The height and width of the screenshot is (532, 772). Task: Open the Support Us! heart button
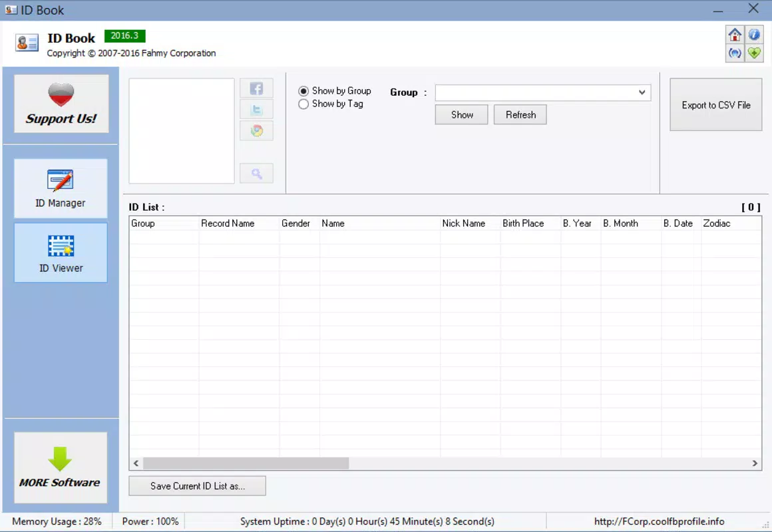[61, 104]
